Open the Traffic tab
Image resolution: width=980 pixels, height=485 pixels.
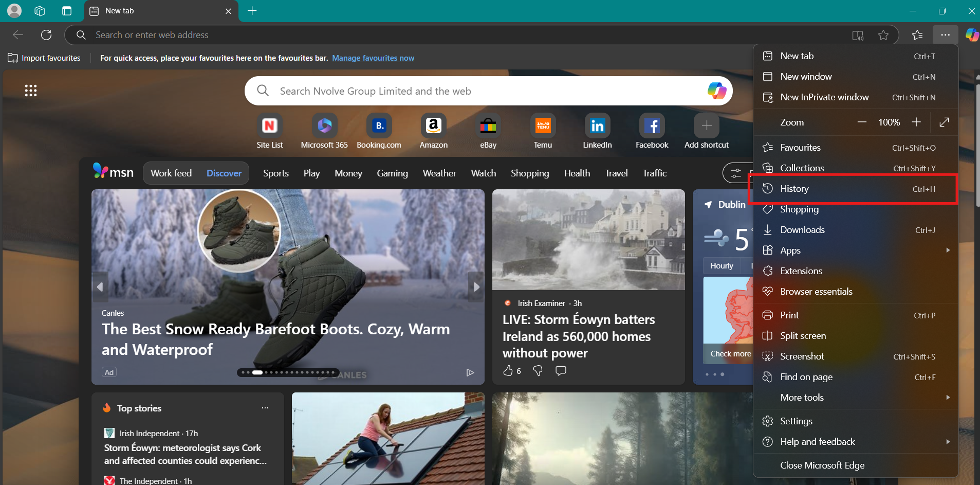tap(655, 173)
